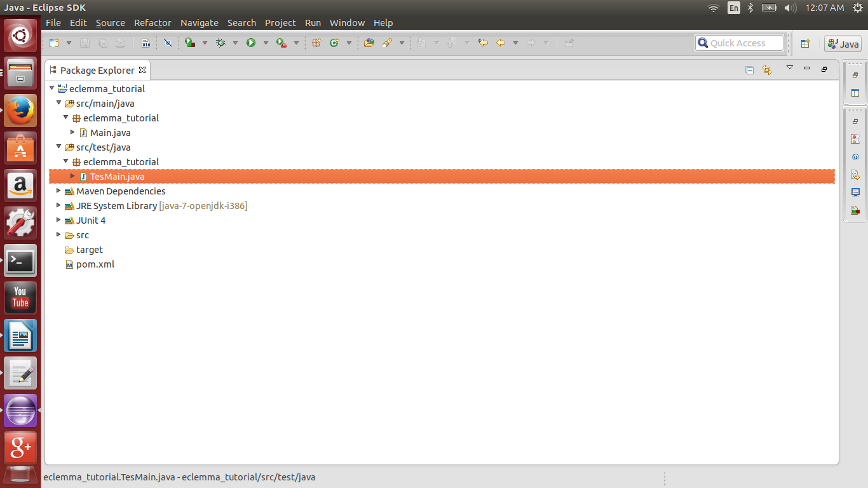Select the Debug icon in the toolbar
Screen dimensions: 868x488
click(221, 43)
